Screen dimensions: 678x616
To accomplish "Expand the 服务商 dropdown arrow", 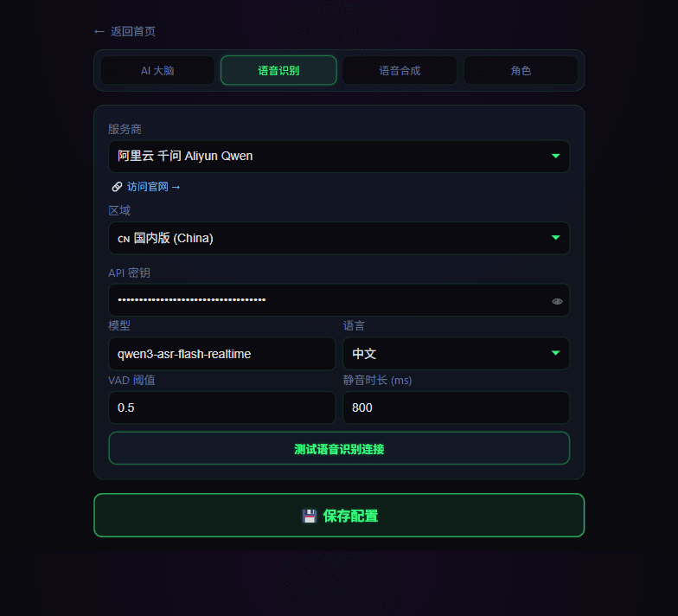I will point(555,156).
